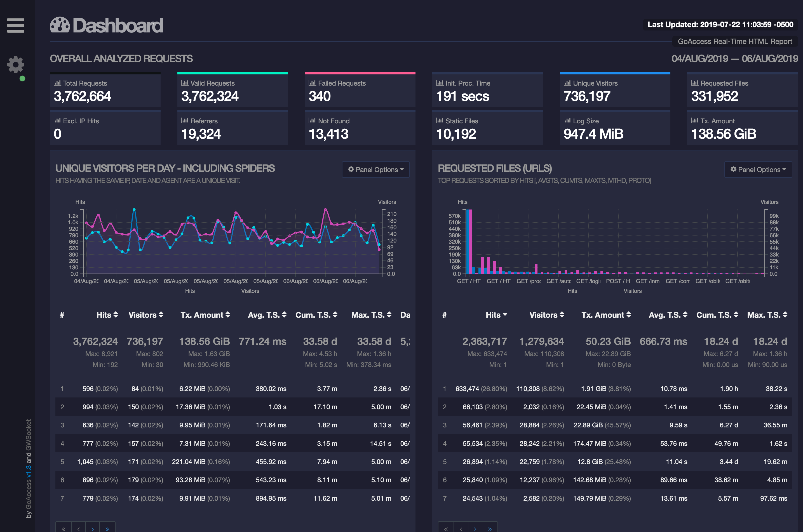
Task: Open Panel Options for Unique Visitors Per Day
Action: tap(376, 170)
